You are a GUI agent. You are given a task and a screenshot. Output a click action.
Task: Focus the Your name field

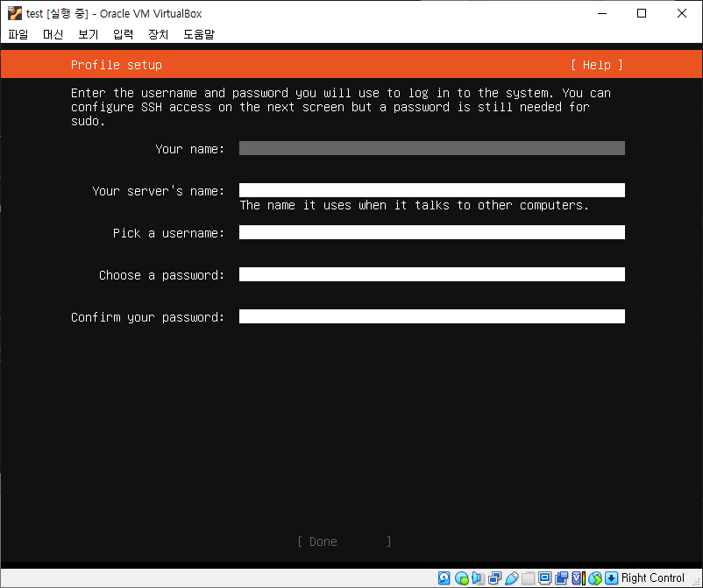(432, 148)
